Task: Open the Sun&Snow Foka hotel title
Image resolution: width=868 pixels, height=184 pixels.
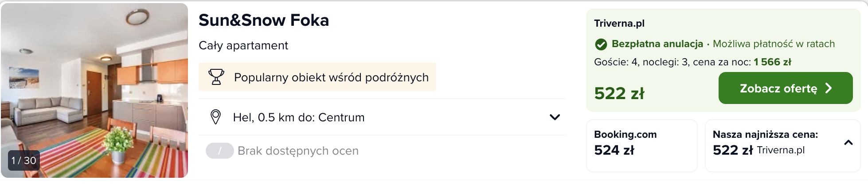Action: click(x=264, y=20)
